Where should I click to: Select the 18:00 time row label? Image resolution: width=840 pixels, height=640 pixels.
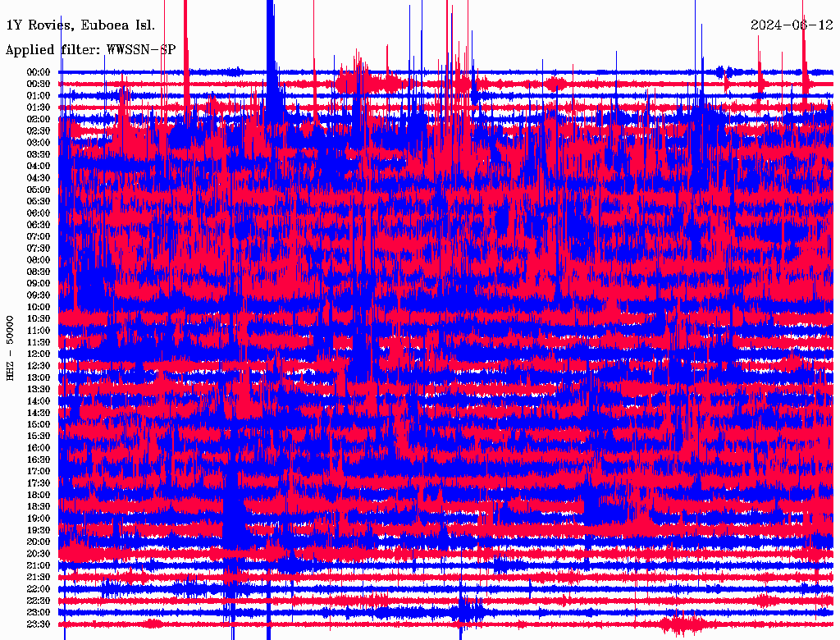click(x=39, y=495)
